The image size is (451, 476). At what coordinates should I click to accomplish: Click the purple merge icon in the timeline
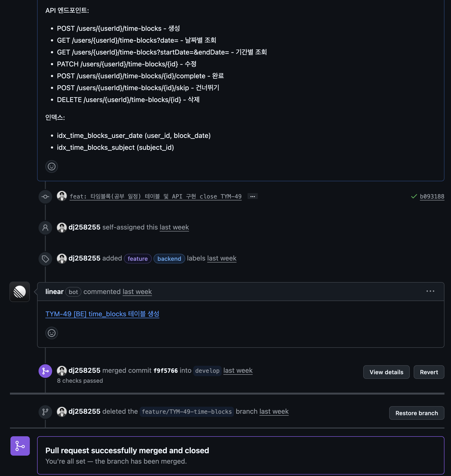[45, 371]
